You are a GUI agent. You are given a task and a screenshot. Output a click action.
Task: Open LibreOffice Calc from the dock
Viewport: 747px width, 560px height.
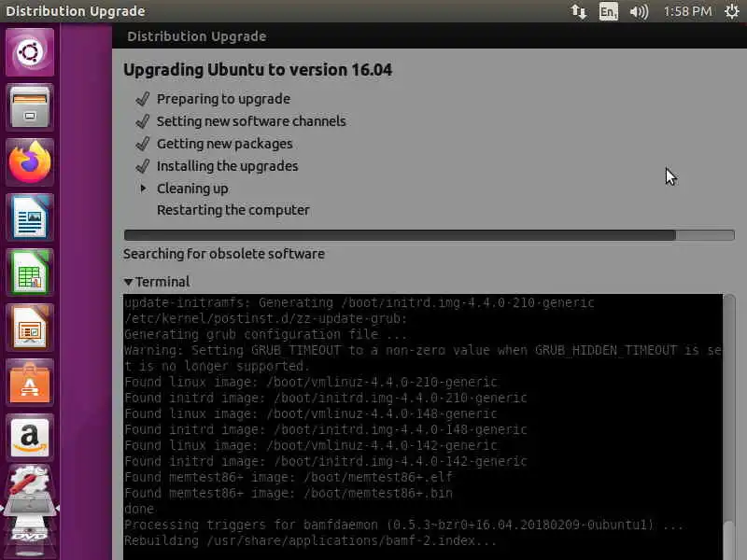(30, 273)
